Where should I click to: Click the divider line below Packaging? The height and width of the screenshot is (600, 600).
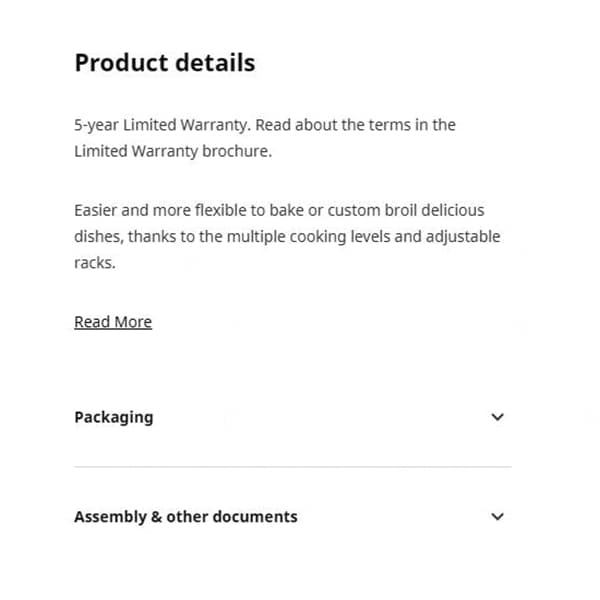(x=292, y=466)
